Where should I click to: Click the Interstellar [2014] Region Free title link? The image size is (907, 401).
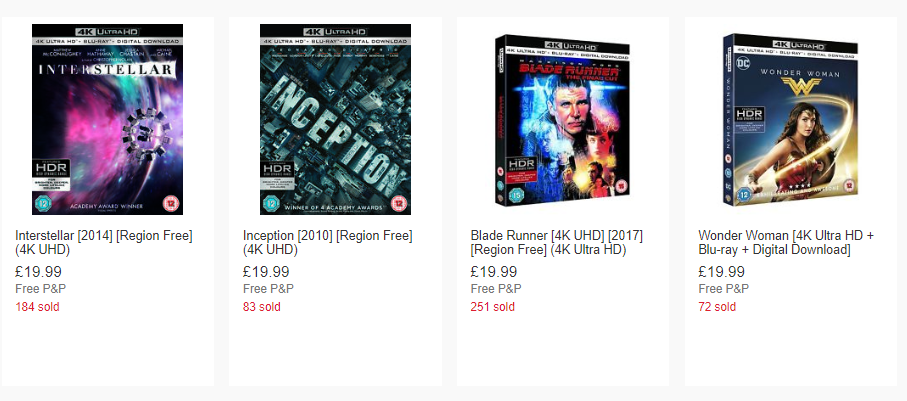coord(104,243)
